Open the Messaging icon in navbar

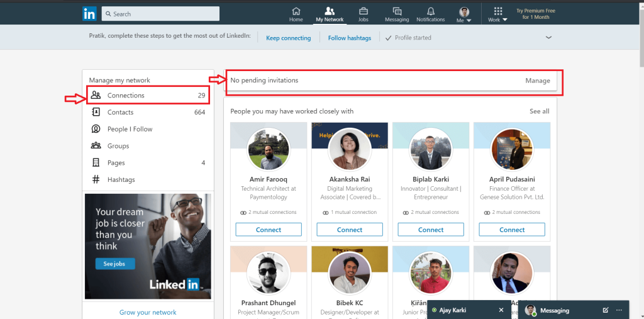pyautogui.click(x=397, y=11)
